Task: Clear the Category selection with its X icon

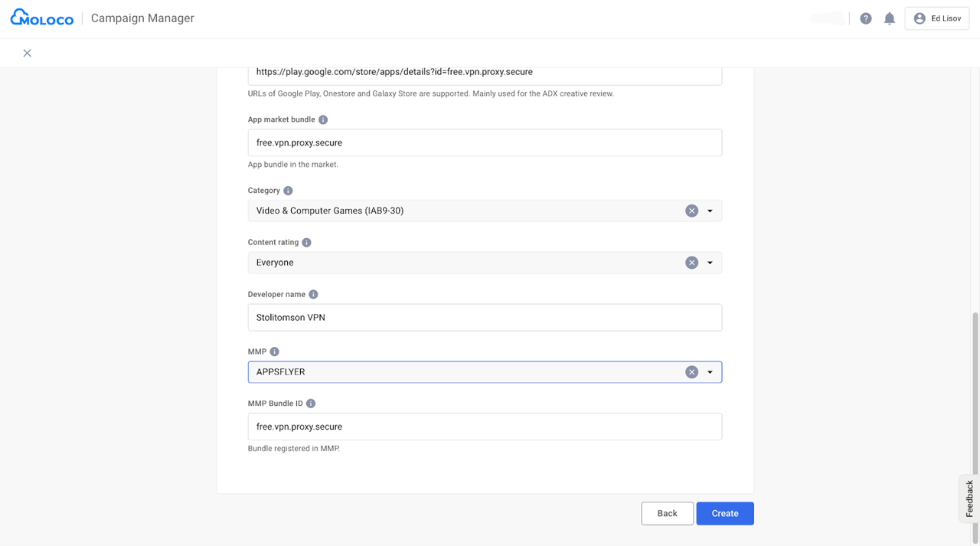Action: point(691,210)
